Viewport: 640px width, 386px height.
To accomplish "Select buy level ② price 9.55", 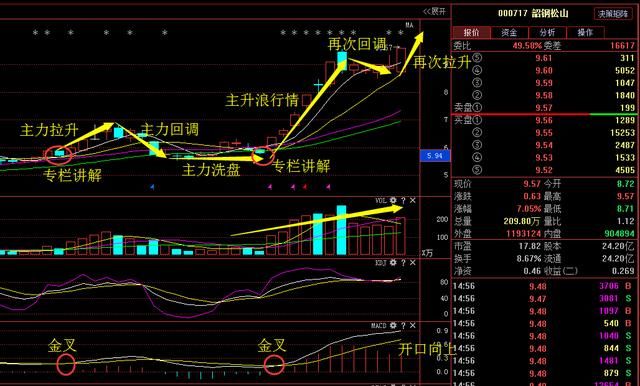I will pos(544,133).
